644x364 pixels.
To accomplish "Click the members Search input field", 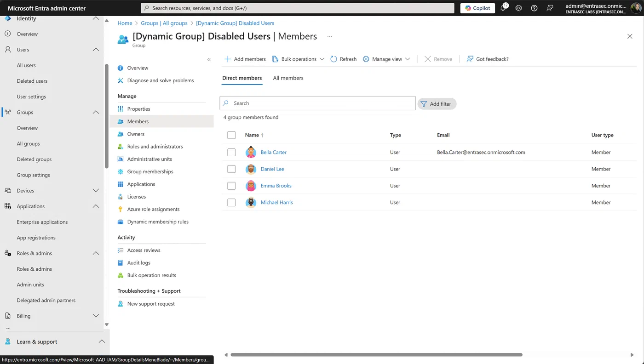I will pyautogui.click(x=317, y=103).
